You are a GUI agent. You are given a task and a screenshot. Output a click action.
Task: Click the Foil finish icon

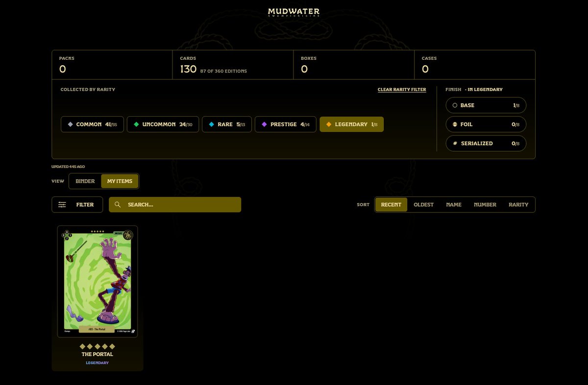455,124
